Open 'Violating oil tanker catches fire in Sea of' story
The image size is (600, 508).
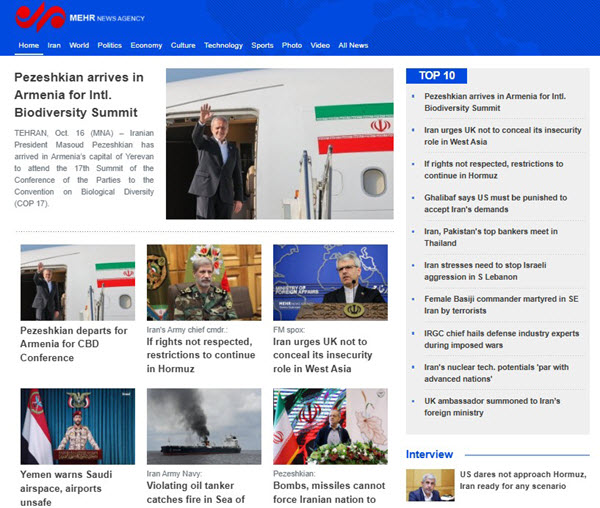click(x=196, y=493)
